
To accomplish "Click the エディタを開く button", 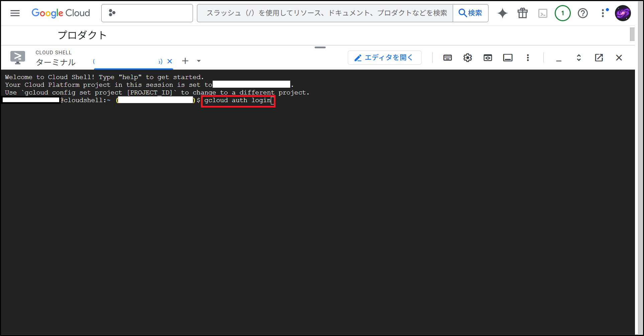I will (384, 57).
